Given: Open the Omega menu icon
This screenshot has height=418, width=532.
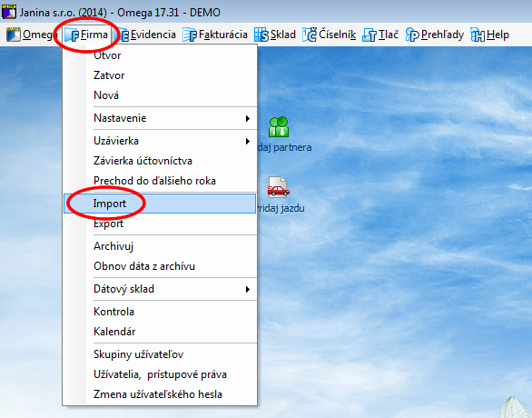Looking at the screenshot, I should pyautogui.click(x=14, y=35).
